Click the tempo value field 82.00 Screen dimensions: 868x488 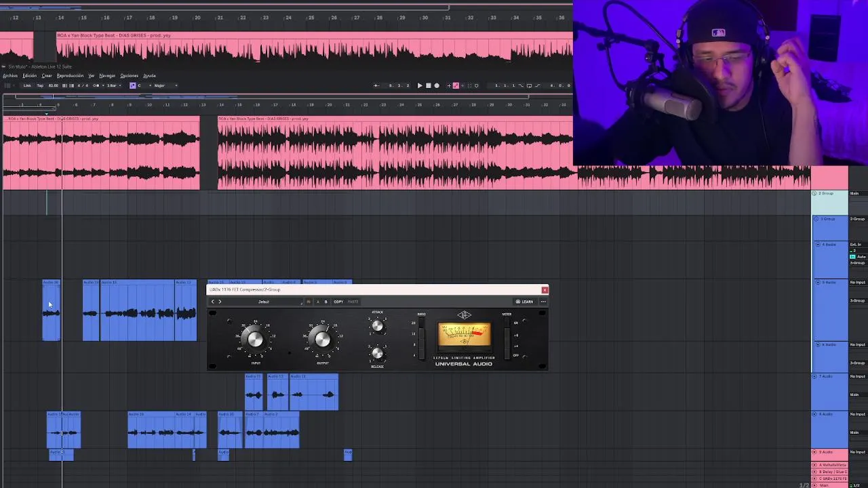coord(54,85)
